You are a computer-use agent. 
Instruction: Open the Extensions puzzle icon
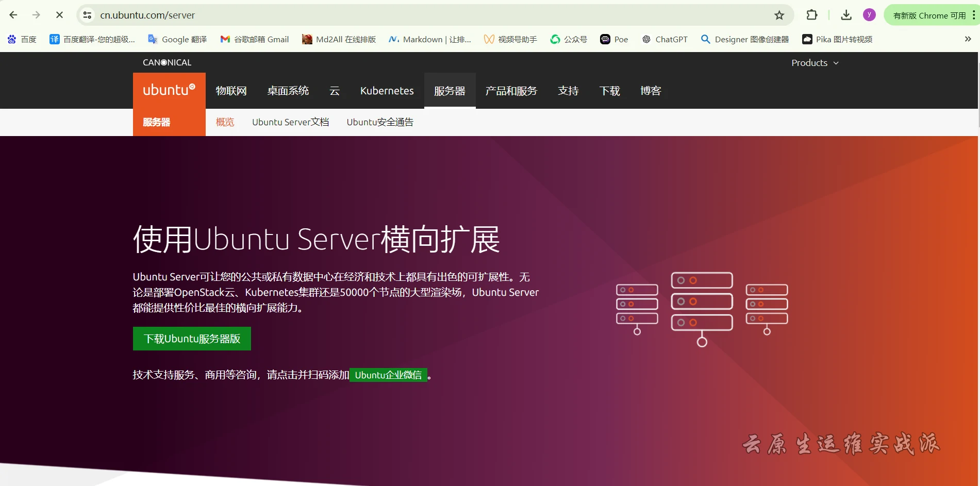point(811,15)
